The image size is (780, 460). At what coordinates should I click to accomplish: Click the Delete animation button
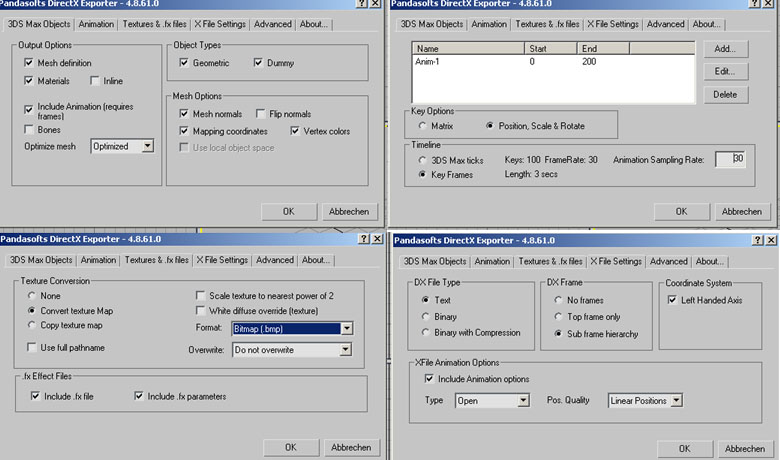click(x=725, y=94)
